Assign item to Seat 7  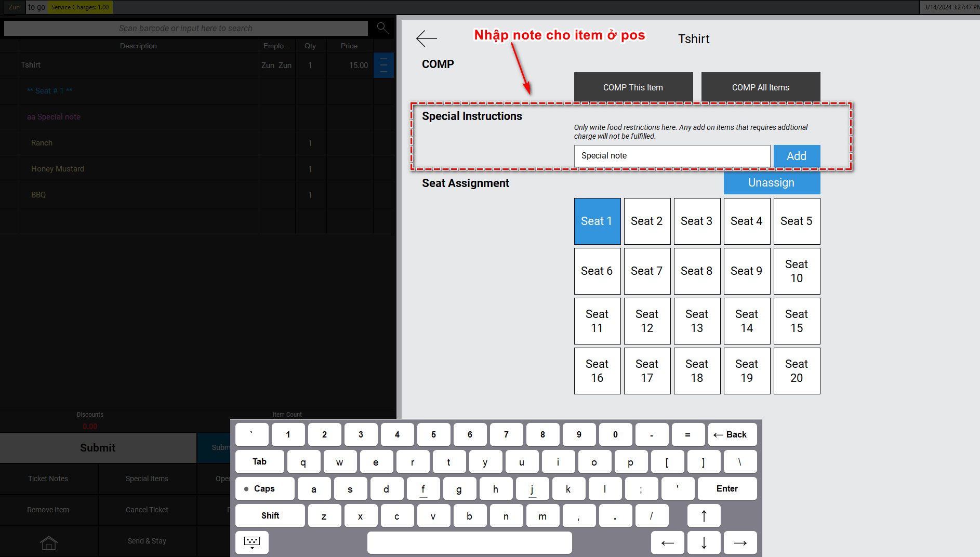coord(647,271)
